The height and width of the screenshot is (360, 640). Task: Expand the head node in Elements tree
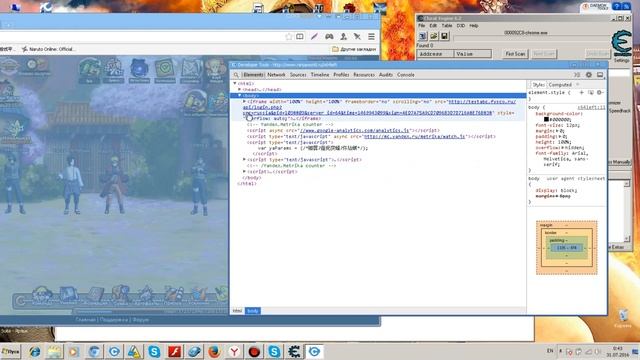[240, 89]
